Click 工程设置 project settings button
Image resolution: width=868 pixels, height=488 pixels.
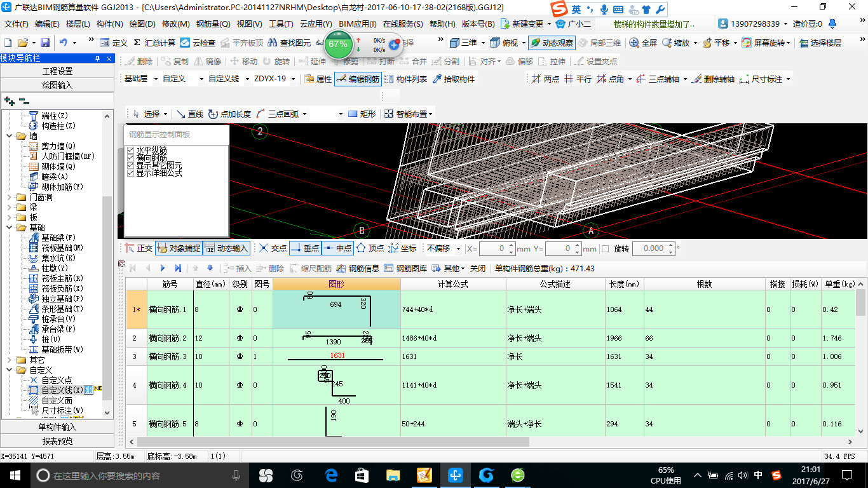click(x=57, y=71)
